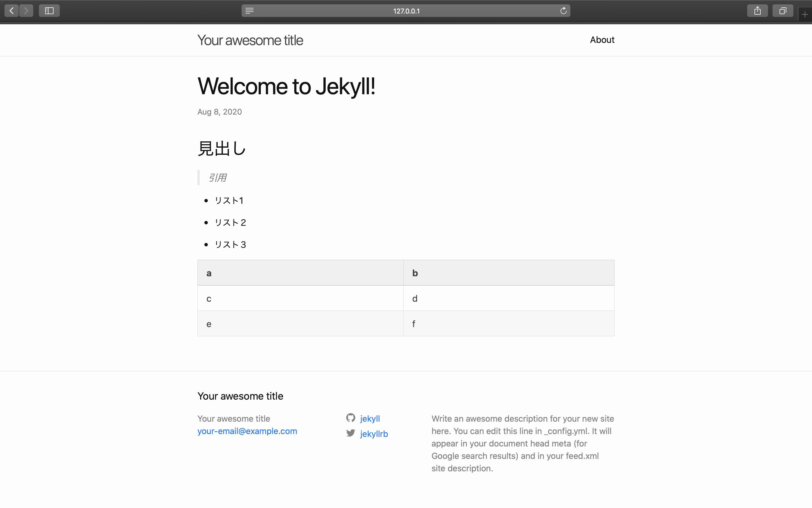Image resolution: width=812 pixels, height=508 pixels.
Task: Open the jekyll GitHub link
Action: point(370,419)
